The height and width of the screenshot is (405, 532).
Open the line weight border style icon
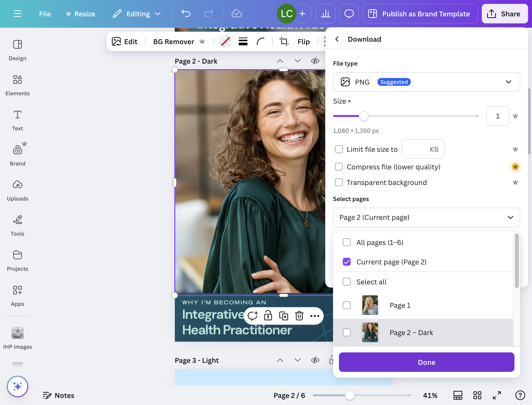tap(243, 42)
